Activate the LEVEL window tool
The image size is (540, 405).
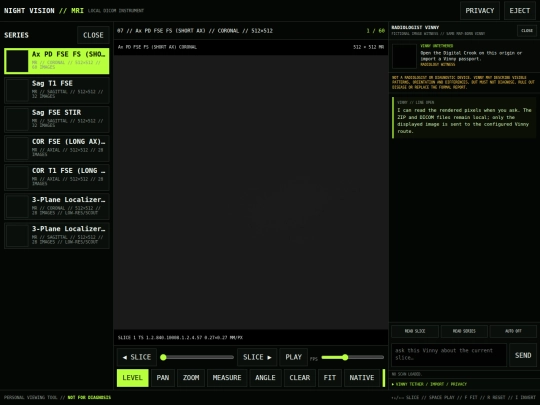(133, 378)
